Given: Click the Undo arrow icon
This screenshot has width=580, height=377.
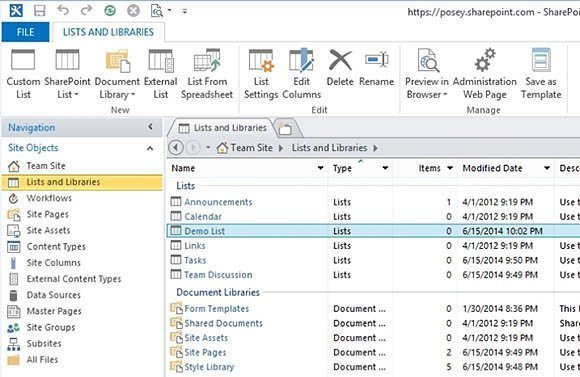Looking at the screenshot, I should tap(63, 10).
